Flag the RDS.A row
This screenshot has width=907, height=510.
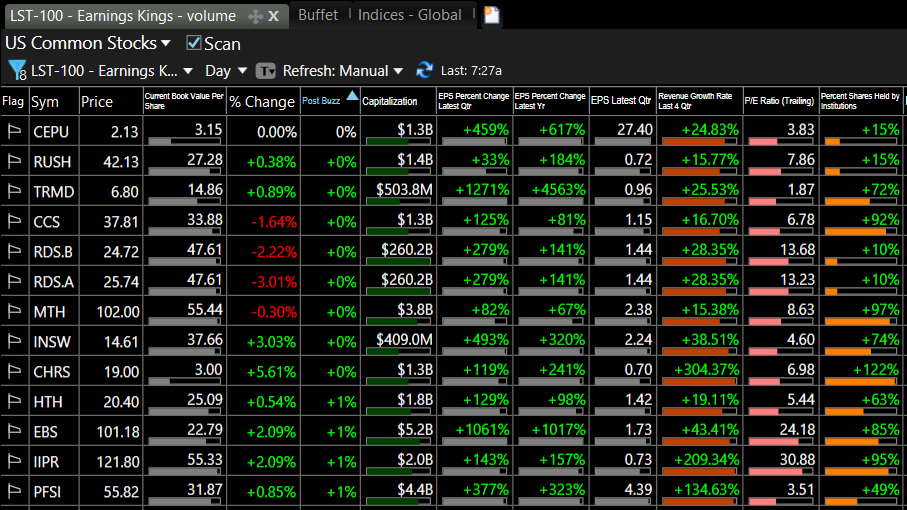[x=14, y=282]
